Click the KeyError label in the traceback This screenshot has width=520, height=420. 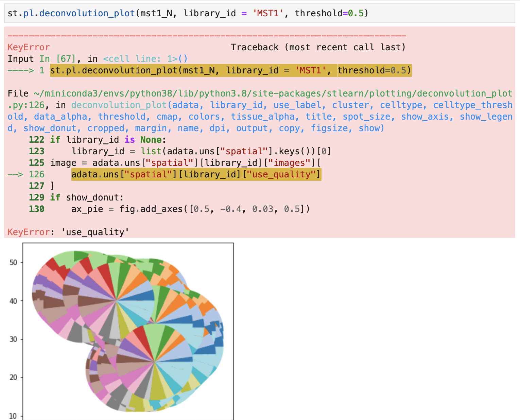tap(28, 47)
